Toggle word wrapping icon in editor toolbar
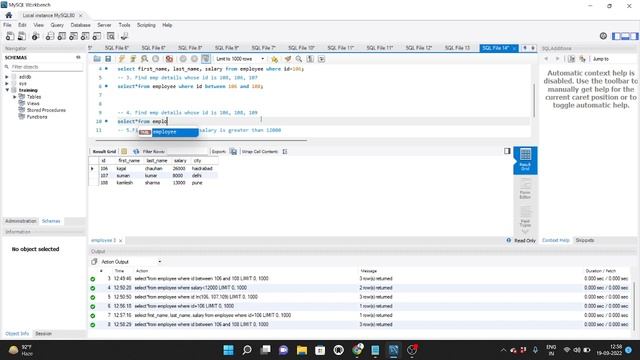 322,59
